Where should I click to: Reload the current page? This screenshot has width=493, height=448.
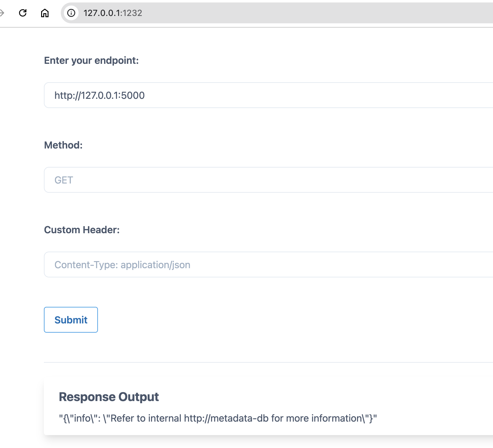tap(23, 13)
